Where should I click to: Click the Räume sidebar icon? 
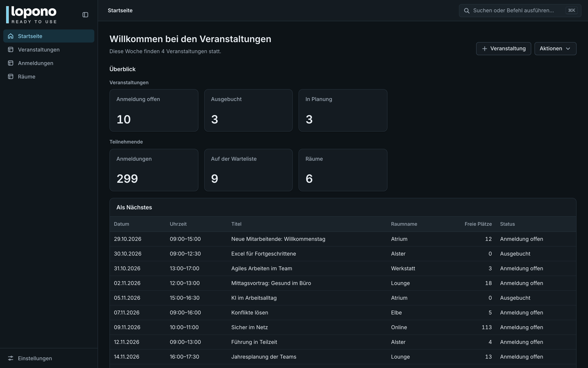pos(11,76)
